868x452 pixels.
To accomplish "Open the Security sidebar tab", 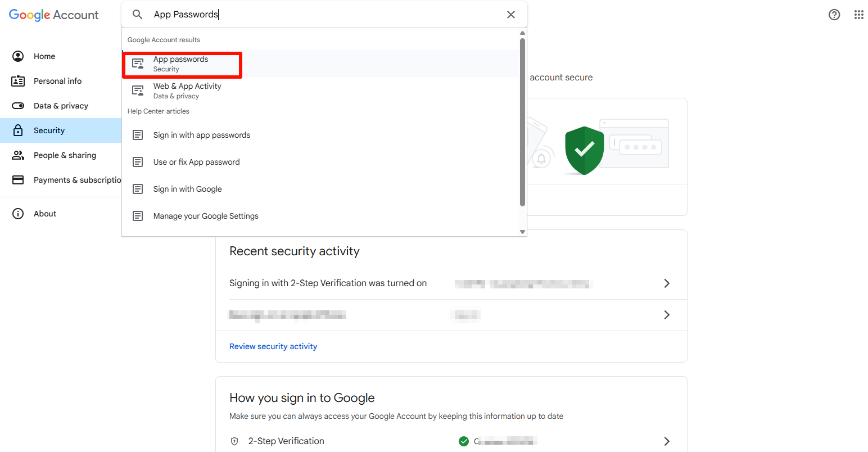I will tap(49, 130).
